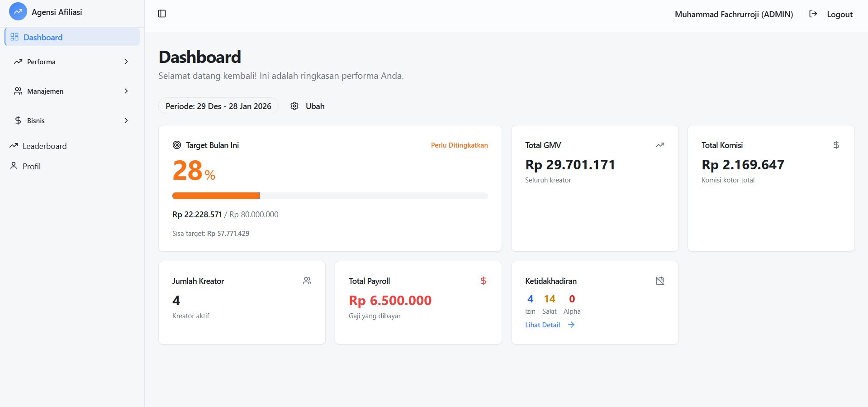The width and height of the screenshot is (868, 407).
Task: Click the Kreator aktif count 4
Action: (x=176, y=300)
